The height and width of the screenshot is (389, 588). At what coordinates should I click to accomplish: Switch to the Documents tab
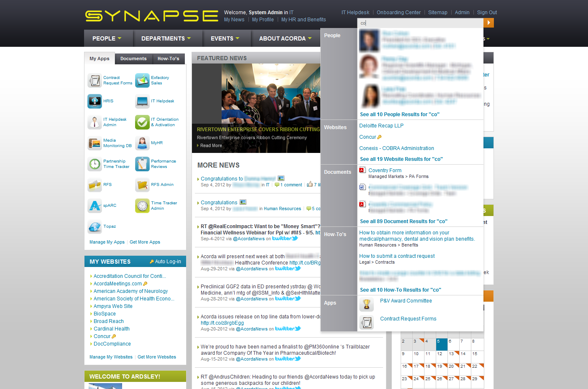(x=133, y=59)
